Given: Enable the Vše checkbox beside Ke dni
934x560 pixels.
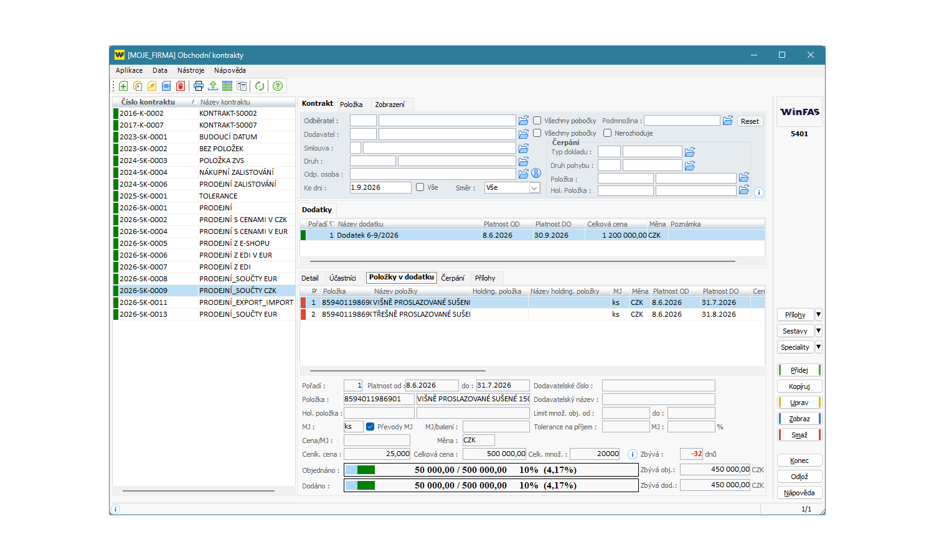Looking at the screenshot, I should 420,187.
